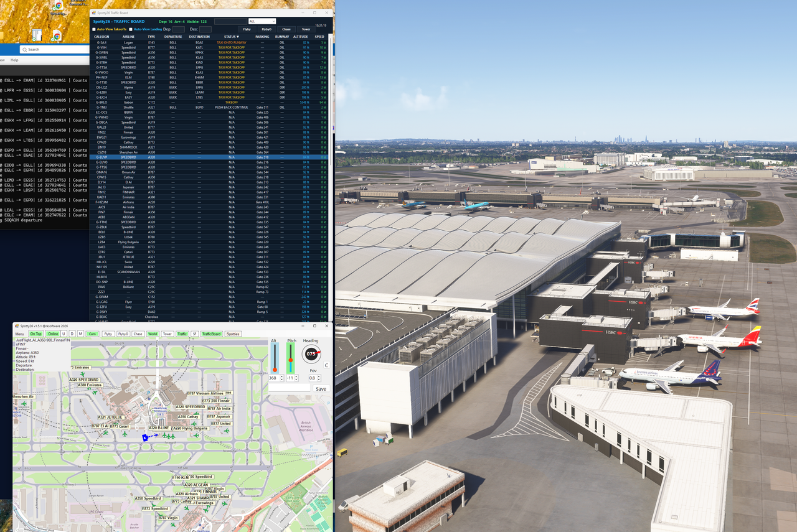This screenshot has height=532, width=797.
Task: Click the D button in Spotty26 toolbar
Action: coord(72,334)
